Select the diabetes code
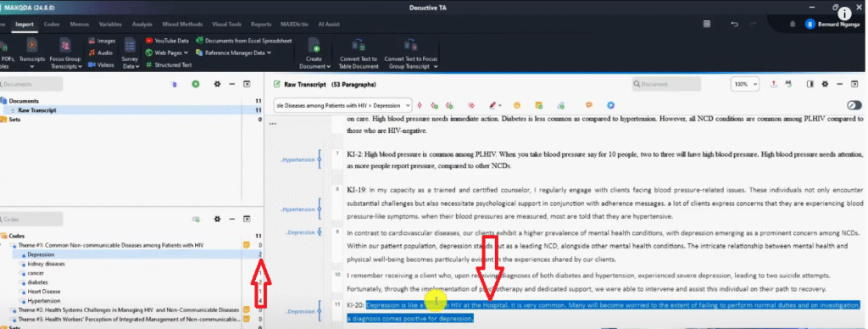Screen dimensions: 868x329 coord(37,282)
